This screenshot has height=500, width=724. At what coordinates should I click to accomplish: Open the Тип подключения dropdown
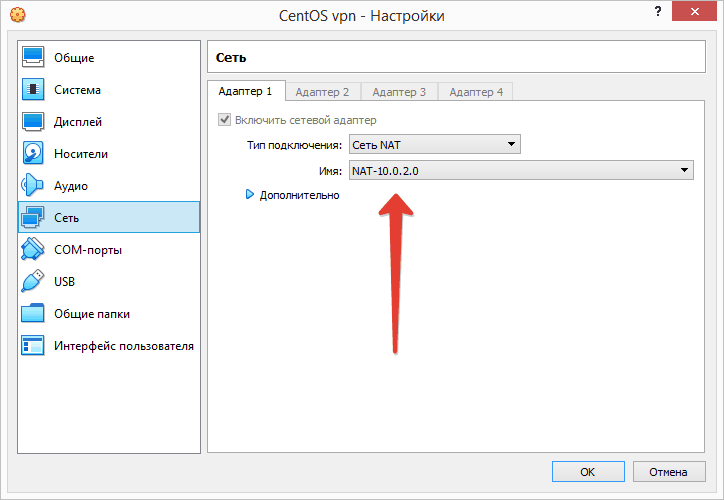click(434, 145)
